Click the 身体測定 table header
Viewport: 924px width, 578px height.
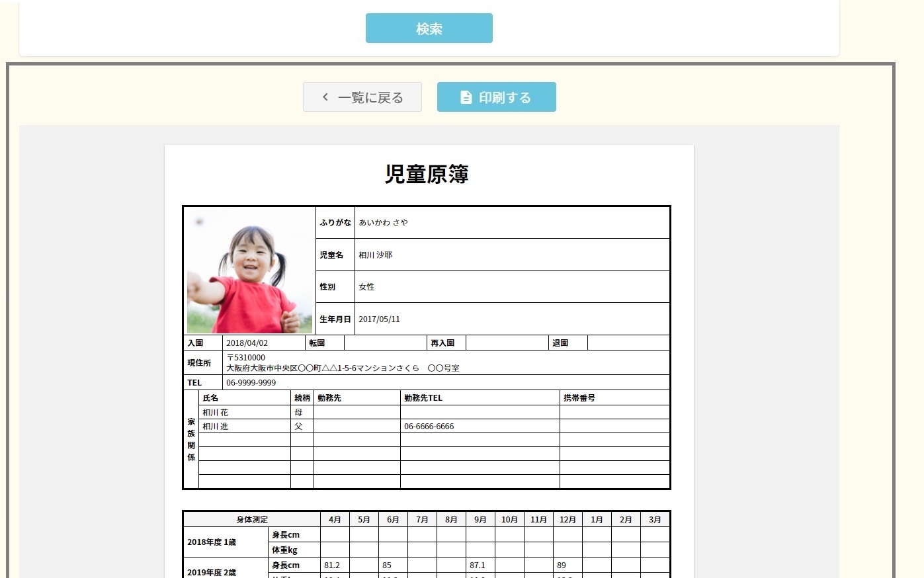pos(252,519)
